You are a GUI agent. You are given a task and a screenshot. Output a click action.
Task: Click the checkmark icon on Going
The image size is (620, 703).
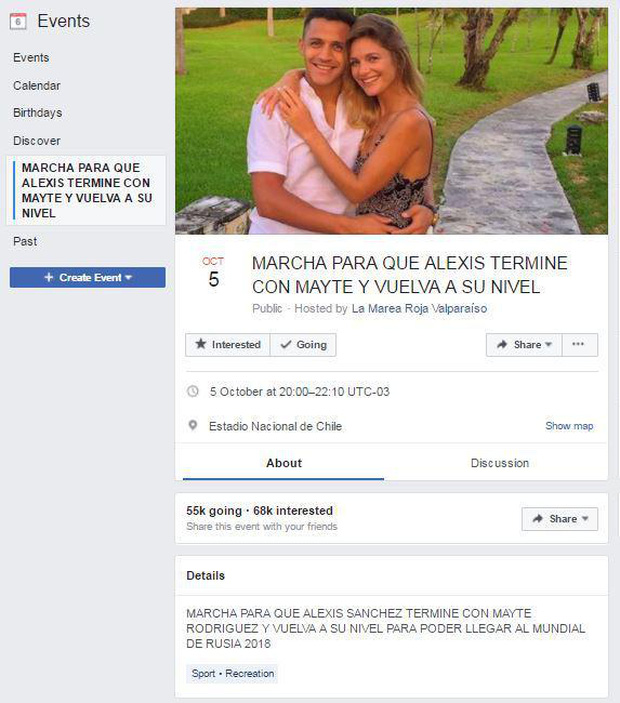point(286,344)
